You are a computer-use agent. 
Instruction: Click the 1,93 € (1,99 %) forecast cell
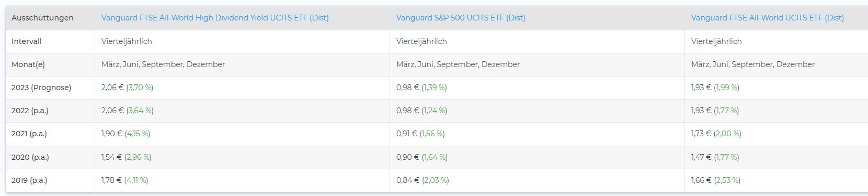click(715, 88)
